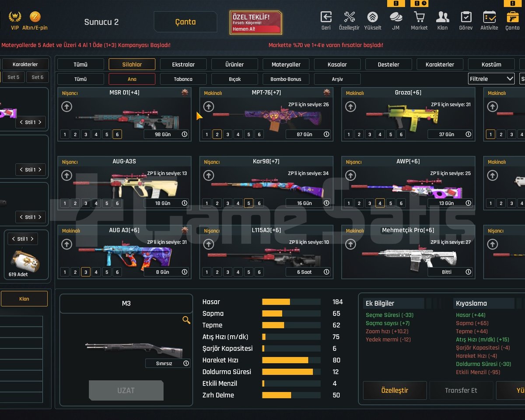Screen dimensions: 525x420
Task: Select slot 5 on Kar98[+7] card
Action: [x=248, y=203]
